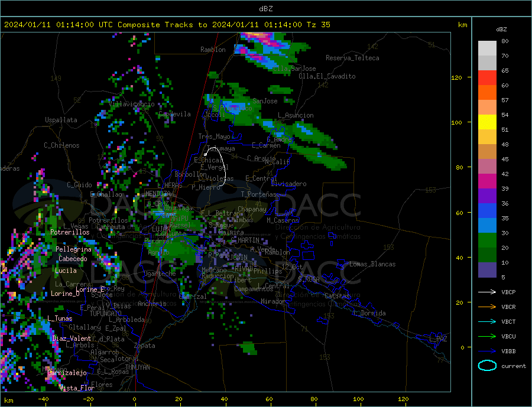Click the 'Anchoris' map label

[152, 304]
